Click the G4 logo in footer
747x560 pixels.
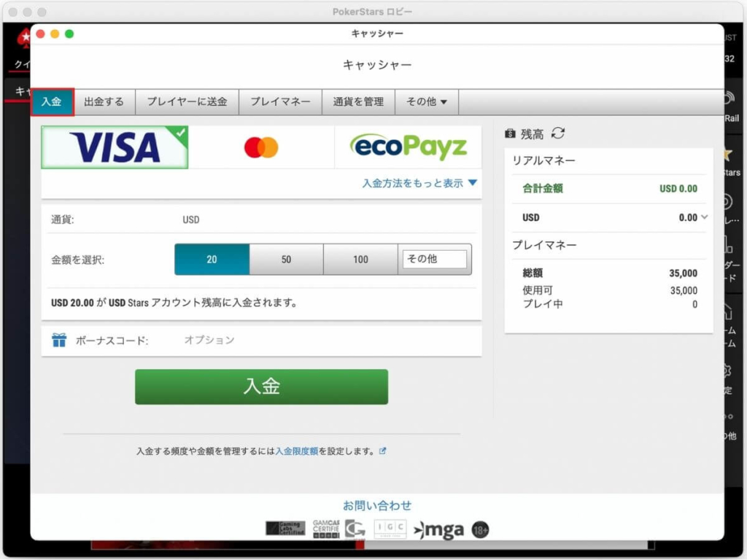355,529
